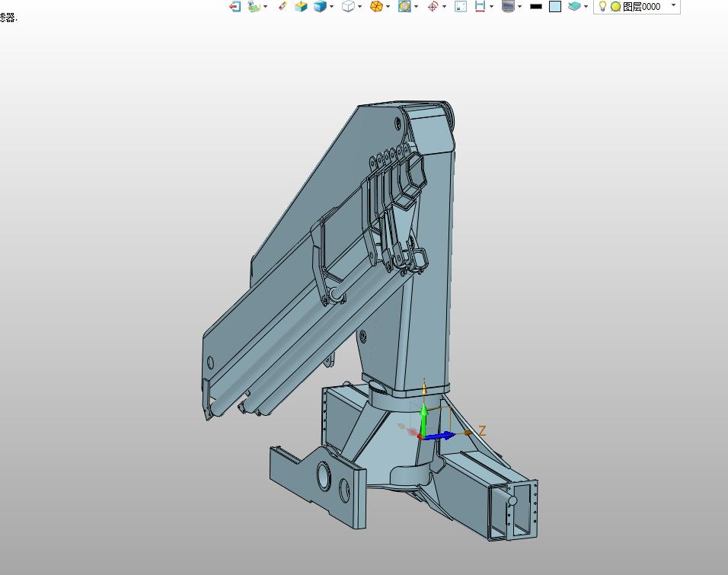Viewport: 728px width, 575px height.
Task: Click the green Y axis arrow
Action: click(x=423, y=420)
